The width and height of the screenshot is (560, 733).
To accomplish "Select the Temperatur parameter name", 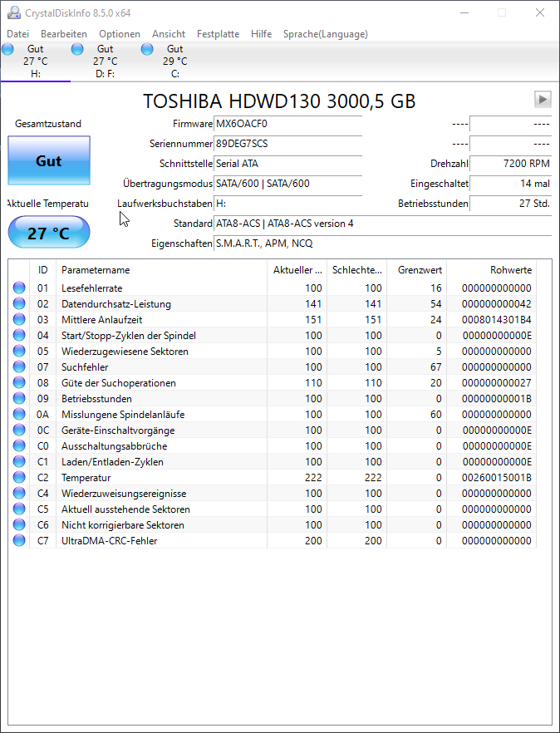I will click(x=86, y=477).
